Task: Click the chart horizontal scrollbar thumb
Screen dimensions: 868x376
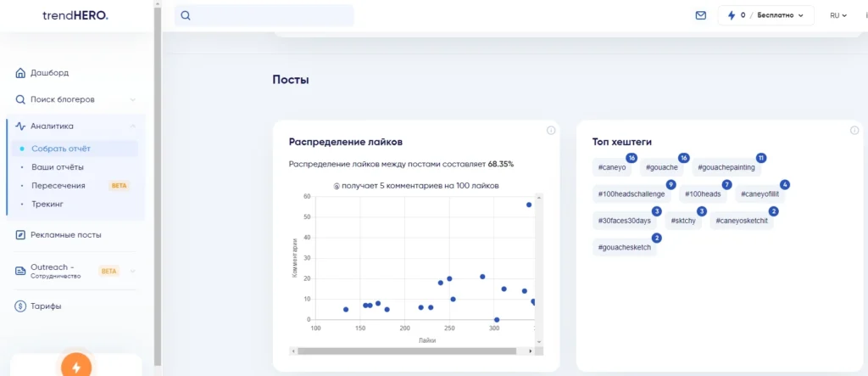Action: click(407, 351)
